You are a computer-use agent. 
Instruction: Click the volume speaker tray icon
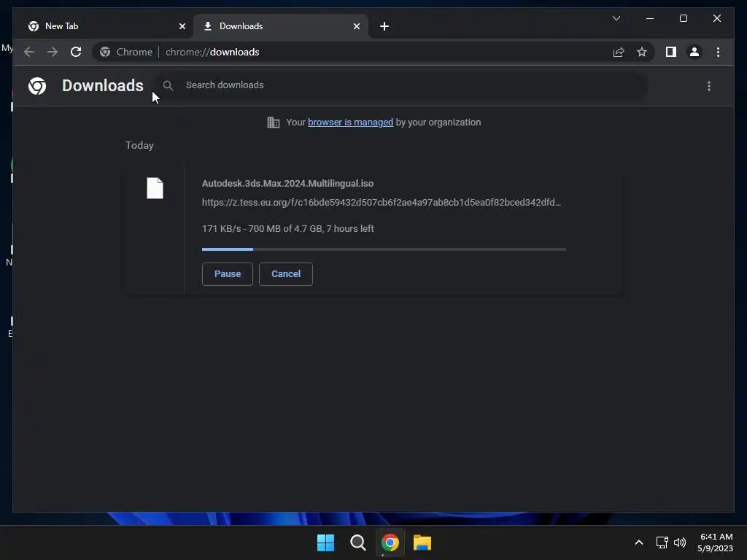(680, 542)
